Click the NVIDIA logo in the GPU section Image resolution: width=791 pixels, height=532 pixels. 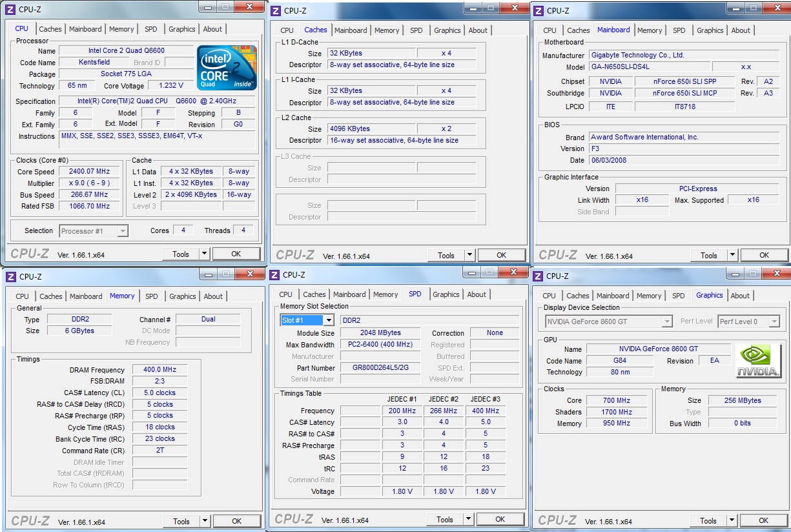(x=758, y=361)
